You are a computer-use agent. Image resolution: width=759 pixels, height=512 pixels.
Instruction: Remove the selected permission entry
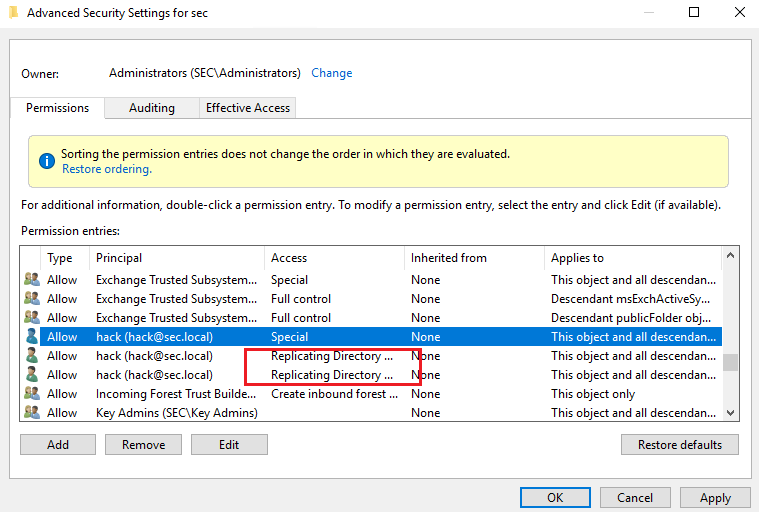pyautogui.click(x=143, y=444)
